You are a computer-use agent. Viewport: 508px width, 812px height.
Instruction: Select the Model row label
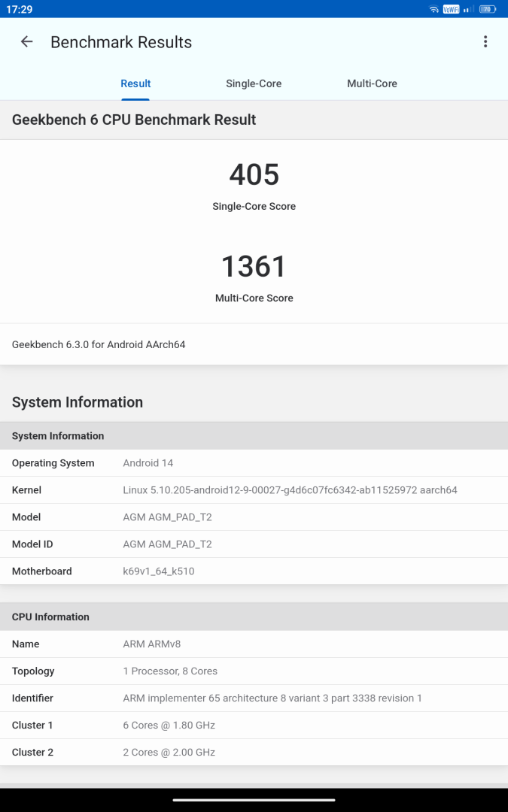tap(26, 517)
